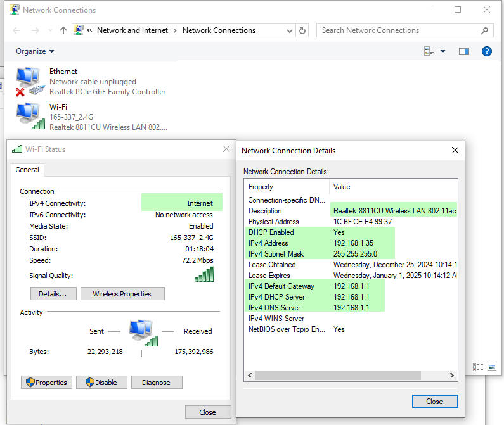
Task: Click the change view layout icon
Action: [x=429, y=51]
